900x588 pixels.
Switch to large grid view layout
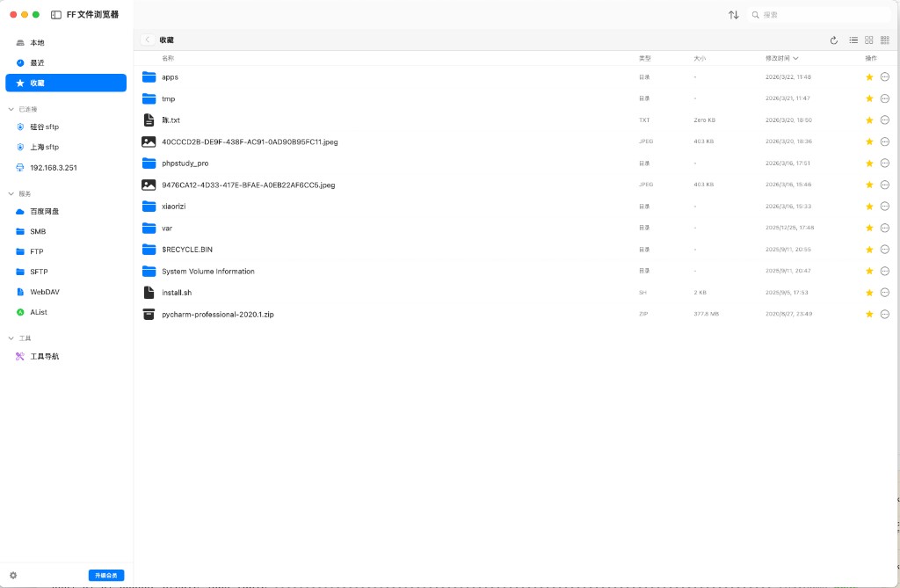point(869,40)
